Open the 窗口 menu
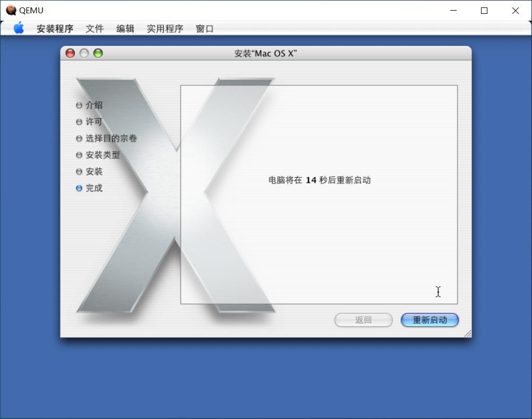The height and width of the screenshot is (419, 532). coord(205,29)
